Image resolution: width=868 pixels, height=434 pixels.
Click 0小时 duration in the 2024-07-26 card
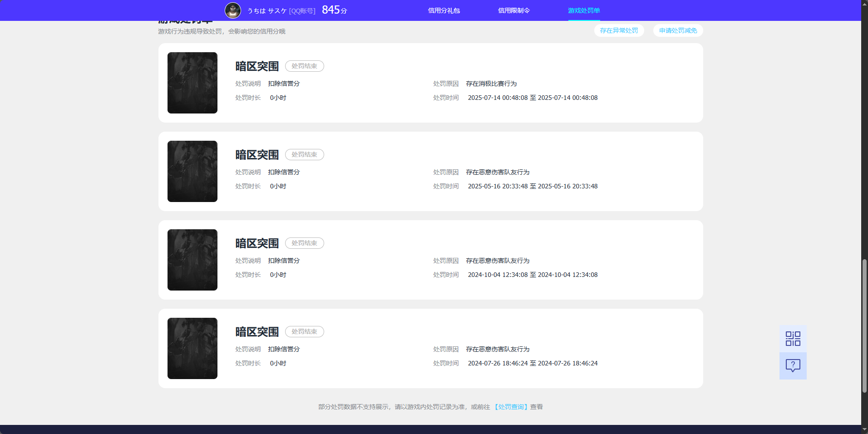point(278,363)
